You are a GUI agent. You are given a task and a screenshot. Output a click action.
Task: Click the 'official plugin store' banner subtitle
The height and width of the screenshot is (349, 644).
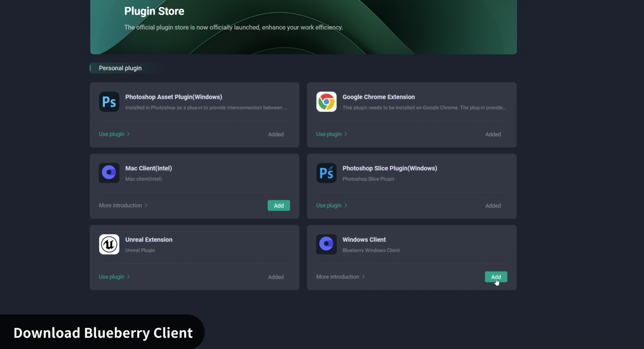point(233,27)
